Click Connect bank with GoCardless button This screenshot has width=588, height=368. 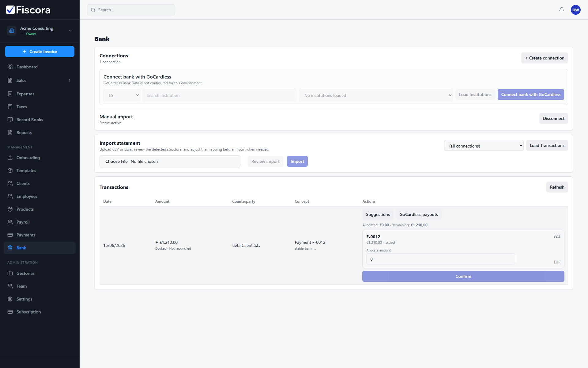[x=531, y=94]
